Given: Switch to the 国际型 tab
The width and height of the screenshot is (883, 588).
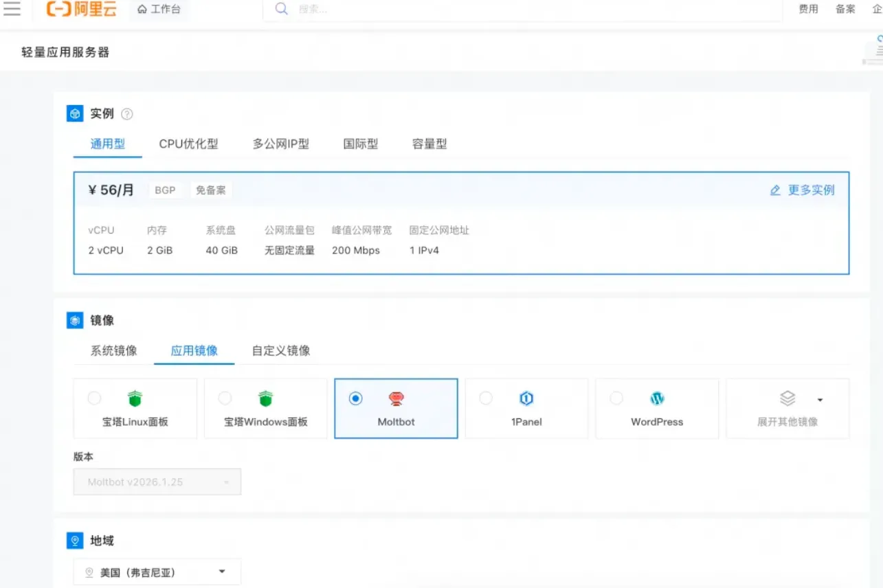Looking at the screenshot, I should pos(361,144).
